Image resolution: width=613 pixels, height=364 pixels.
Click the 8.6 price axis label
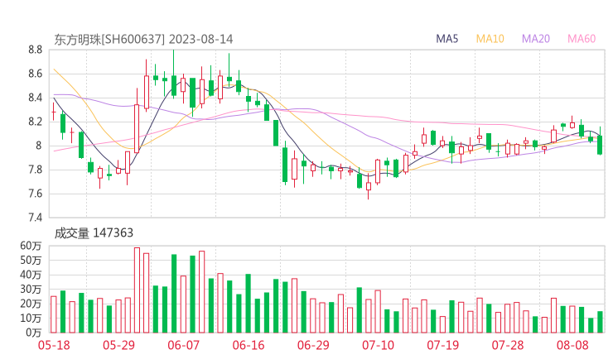click(35, 74)
